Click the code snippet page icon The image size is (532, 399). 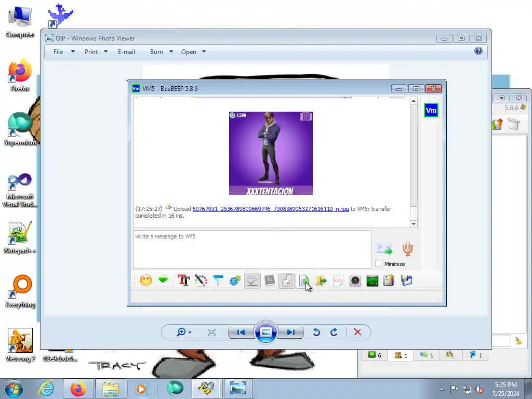point(338,281)
